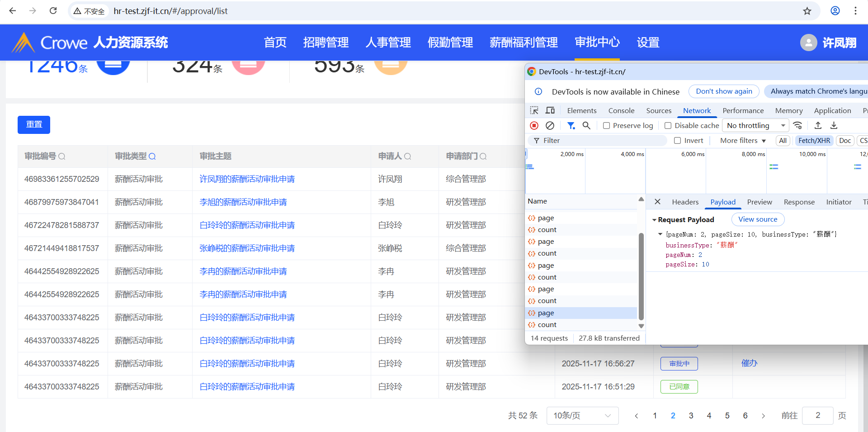
Task: Click the blue 重置 button
Action: point(34,124)
